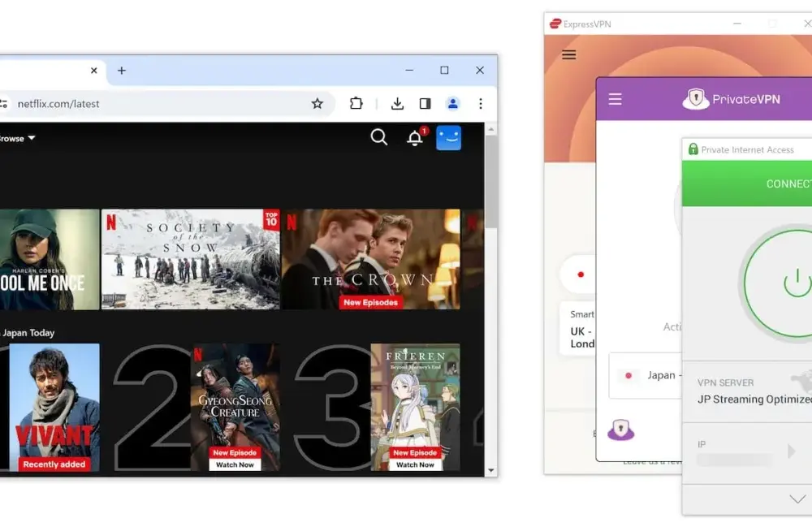The image size is (812, 527).
Task: Click the purple PrivateVPN shield icon at bottom
Action: [x=621, y=430]
